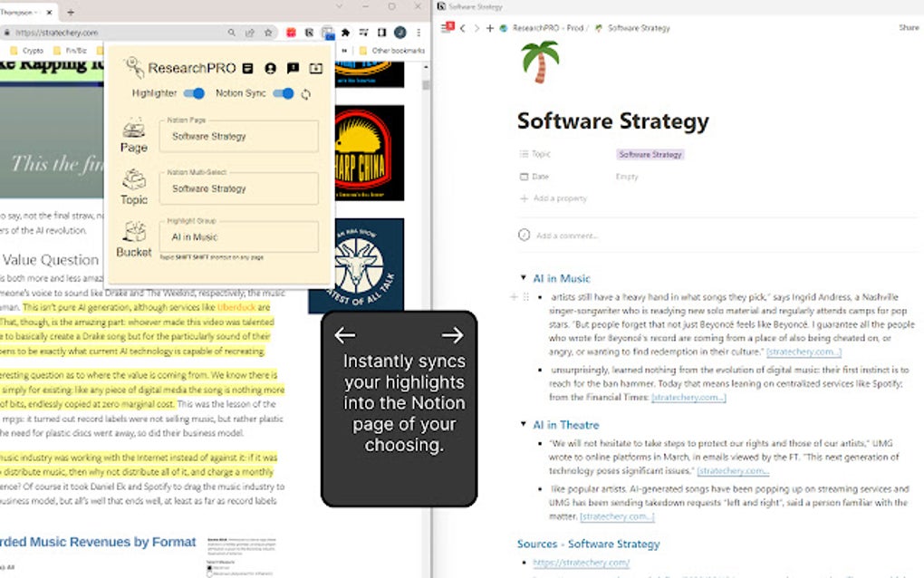The height and width of the screenshot is (578, 924).
Task: Click the Software Strategy page title in Notion
Action: 613,121
